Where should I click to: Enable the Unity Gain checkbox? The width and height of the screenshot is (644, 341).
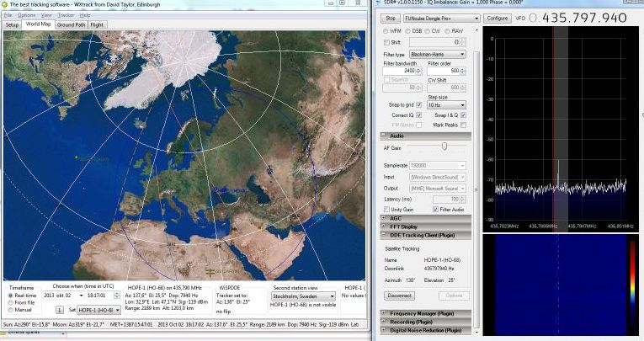pos(386,210)
